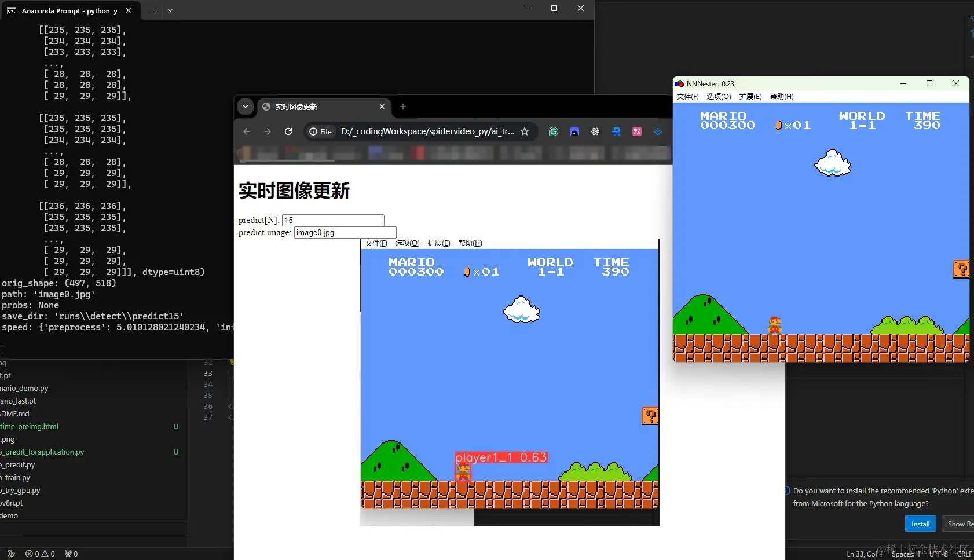Click the orig_shape line in terminal output
This screenshot has width=974, height=560.
click(x=58, y=283)
